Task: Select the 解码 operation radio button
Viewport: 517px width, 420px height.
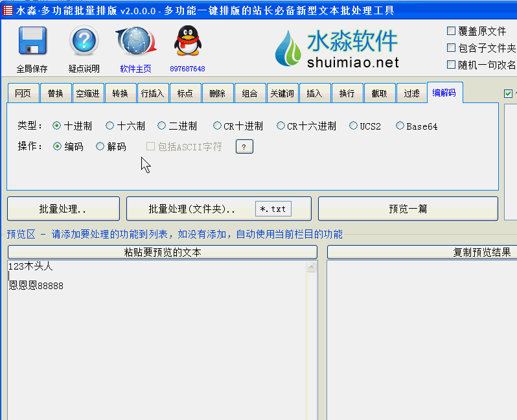Action: pos(100,147)
